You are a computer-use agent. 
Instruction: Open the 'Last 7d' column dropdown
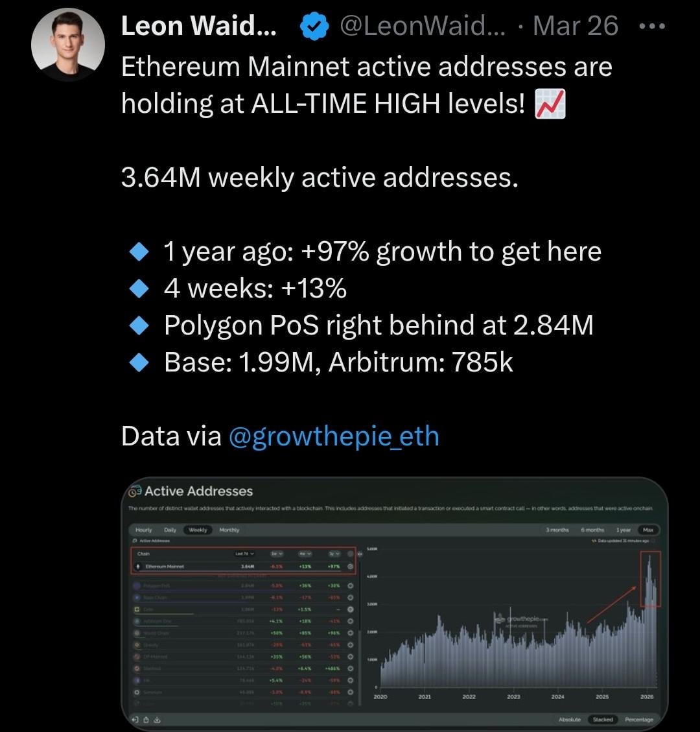[x=246, y=554]
